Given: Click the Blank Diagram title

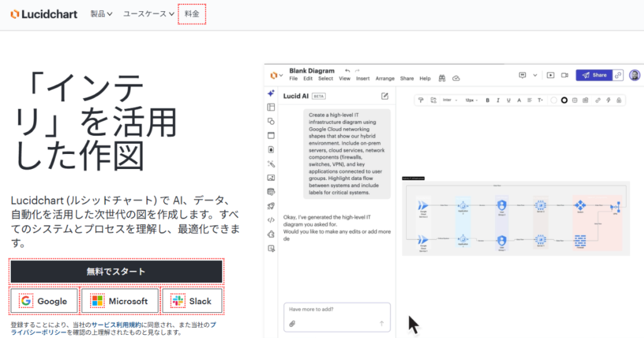Looking at the screenshot, I should [312, 70].
